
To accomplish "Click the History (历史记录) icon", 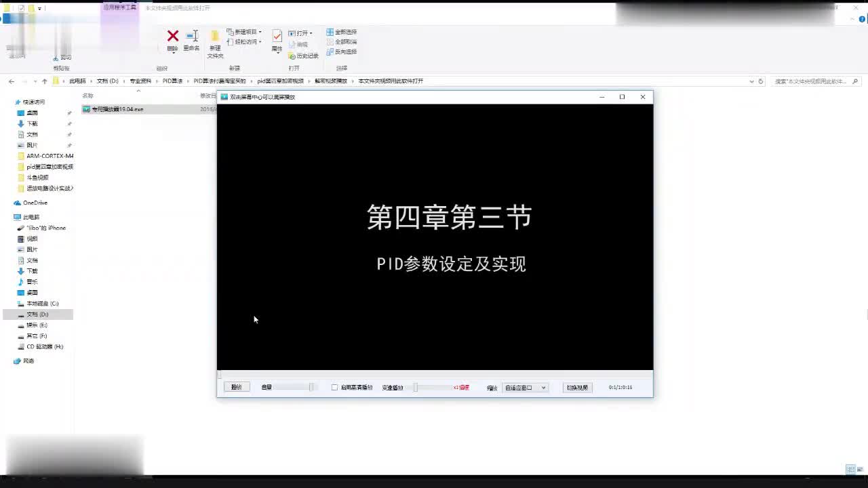I will tap(303, 56).
